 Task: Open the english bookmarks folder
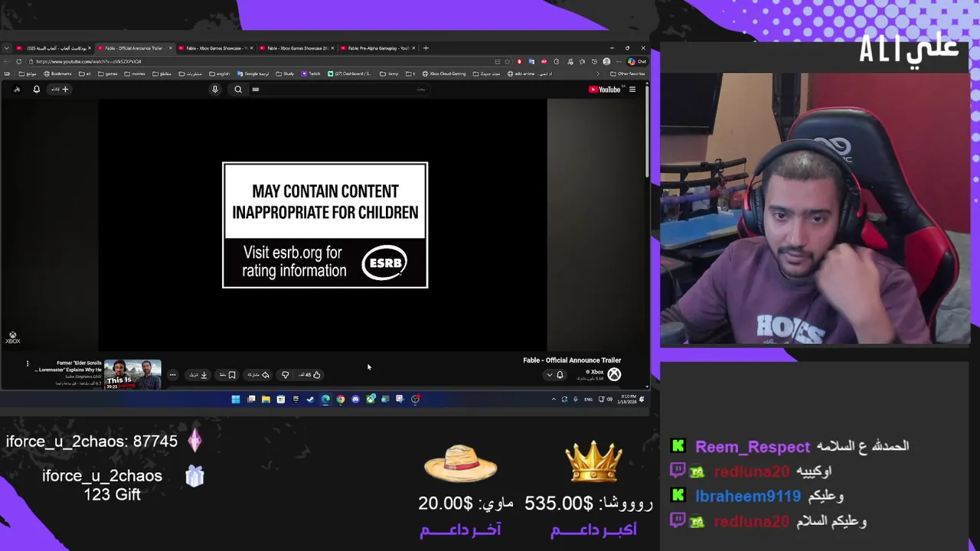(219, 73)
